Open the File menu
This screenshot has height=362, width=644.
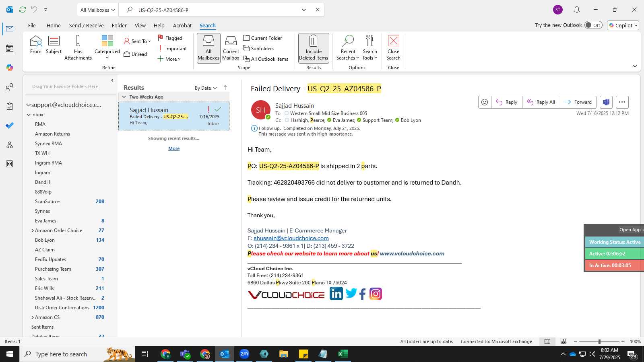[32, 25]
